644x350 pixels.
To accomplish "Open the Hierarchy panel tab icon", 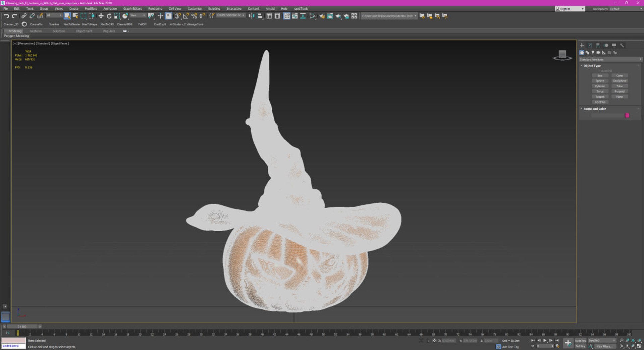I will pos(598,45).
